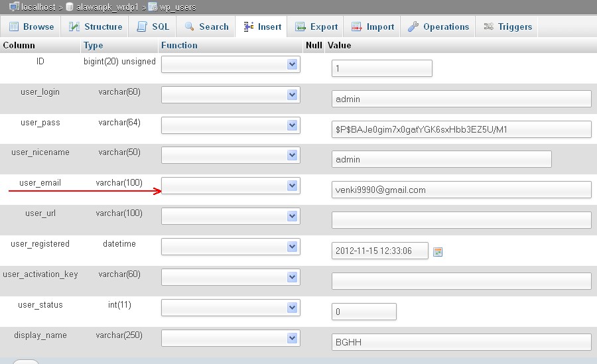597x364 pixels.
Task: Open the Triggers tab
Action: point(507,27)
